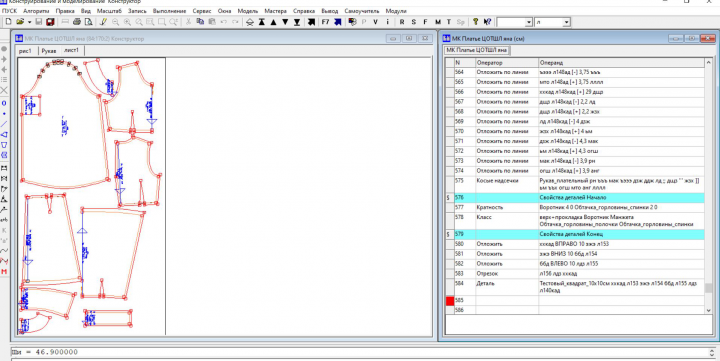The height and width of the screenshot is (361, 720).
Task: Click the F toolbar letter button
Action: 425,22
